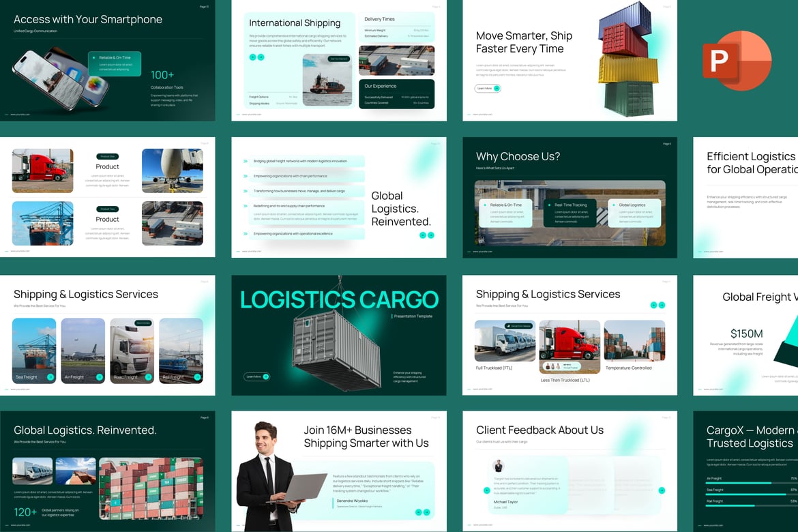Click the next arrow below Global Logistics. Reinvented. heading
This screenshot has height=532, width=798.
[431, 235]
